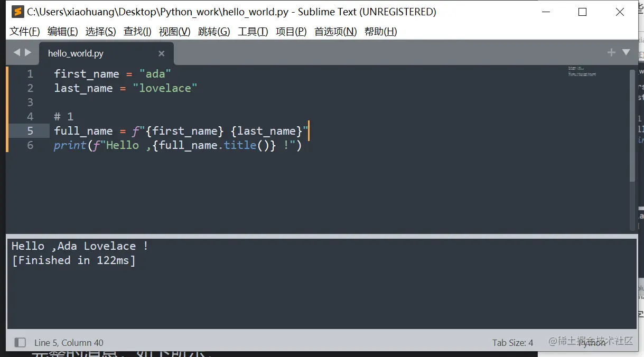644x357 pixels.
Task: Click line number 5 in gutter
Action: [x=30, y=131]
